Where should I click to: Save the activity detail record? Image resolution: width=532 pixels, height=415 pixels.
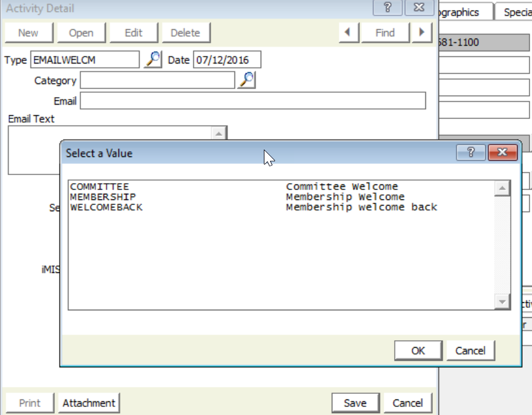point(355,403)
